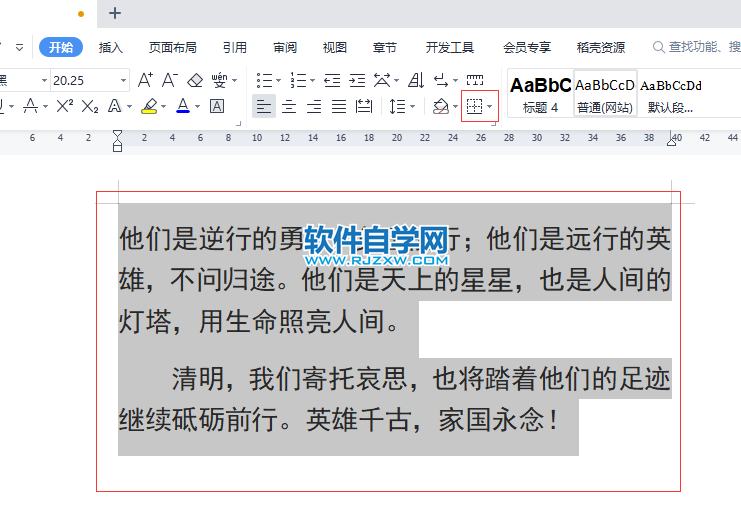
Task: Switch to the 插入 tab
Action: click(x=111, y=47)
